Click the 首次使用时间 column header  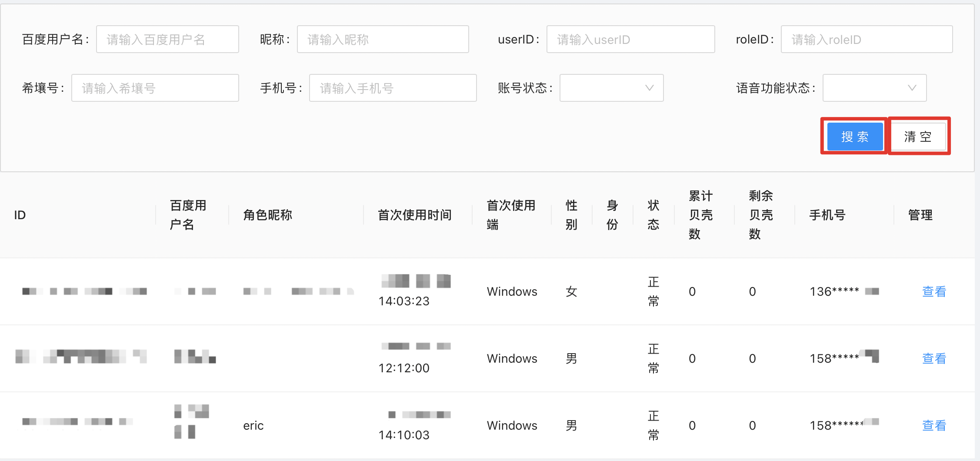point(414,215)
